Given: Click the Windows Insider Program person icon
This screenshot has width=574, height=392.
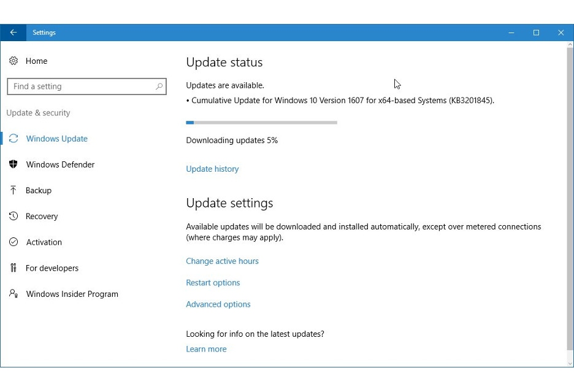Looking at the screenshot, I should pos(13,293).
